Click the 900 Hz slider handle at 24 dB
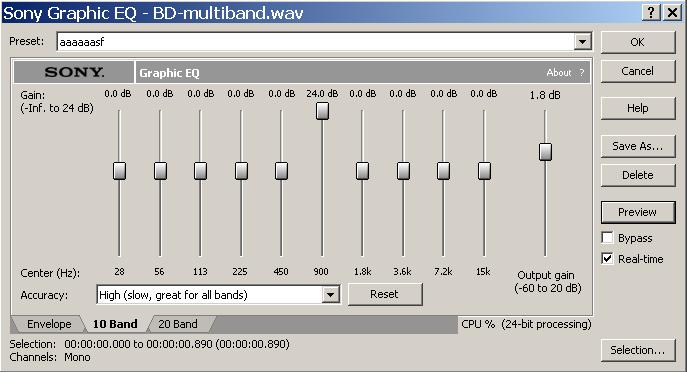687x372 pixels. coord(322,111)
